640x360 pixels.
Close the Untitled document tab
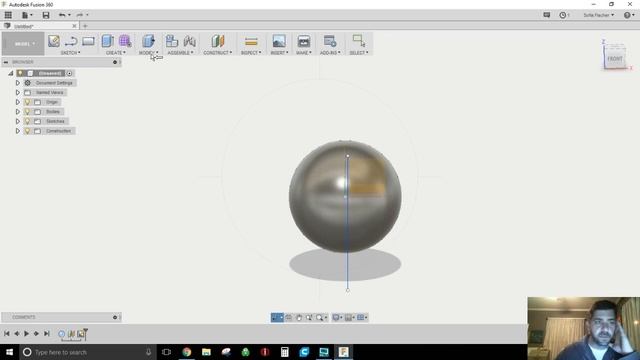click(x=74, y=26)
